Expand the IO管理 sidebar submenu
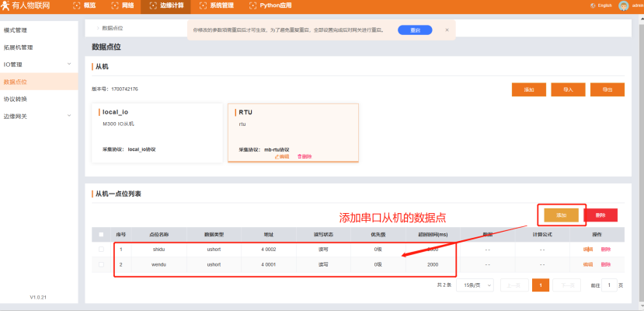 click(69, 64)
